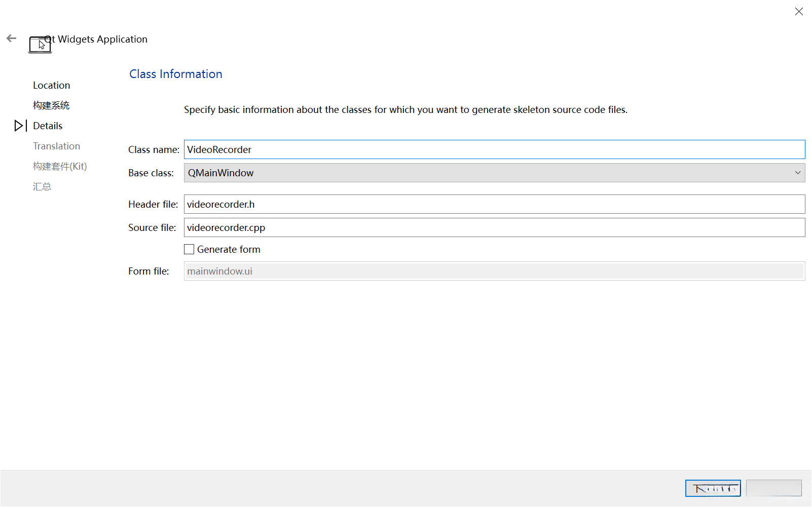
Task: Click the current-step arrow marker beside Details
Action: [20, 126]
